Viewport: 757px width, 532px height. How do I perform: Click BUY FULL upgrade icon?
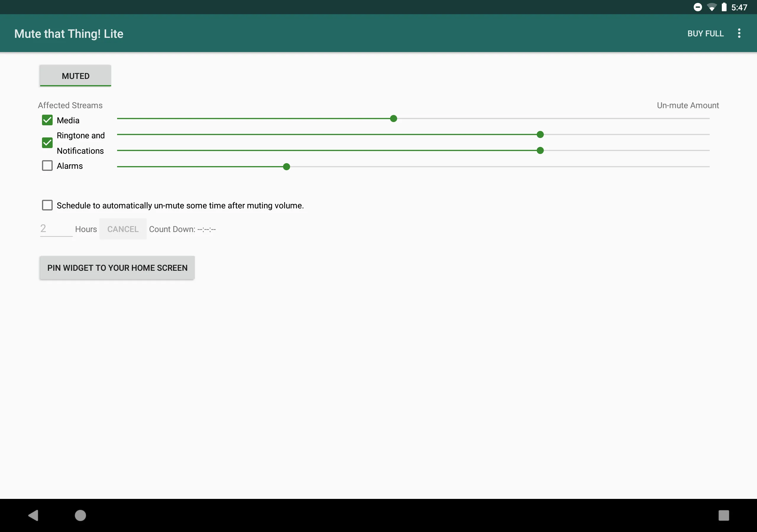[x=706, y=33]
